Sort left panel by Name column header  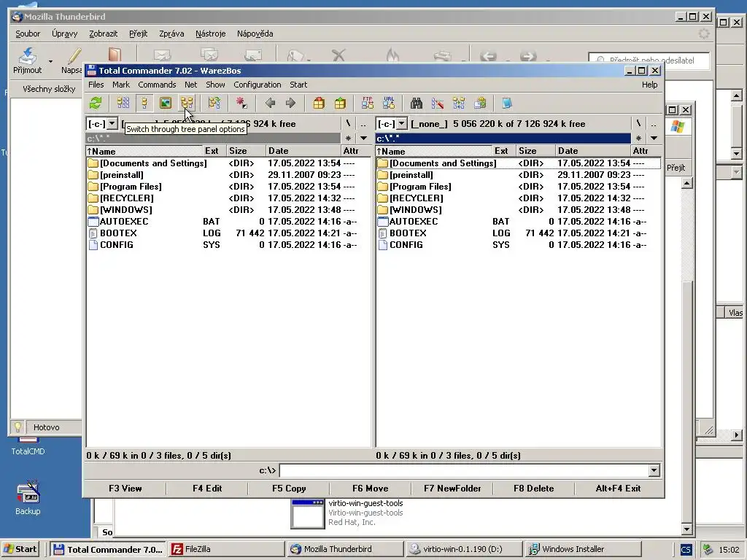(144, 151)
